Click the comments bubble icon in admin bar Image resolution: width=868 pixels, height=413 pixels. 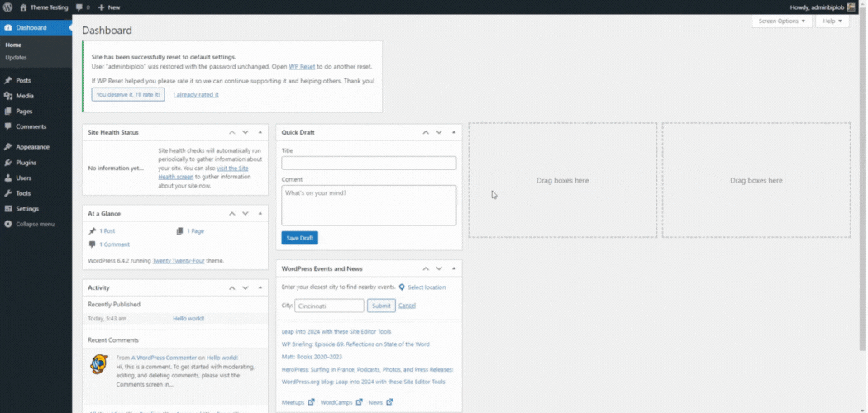79,7
